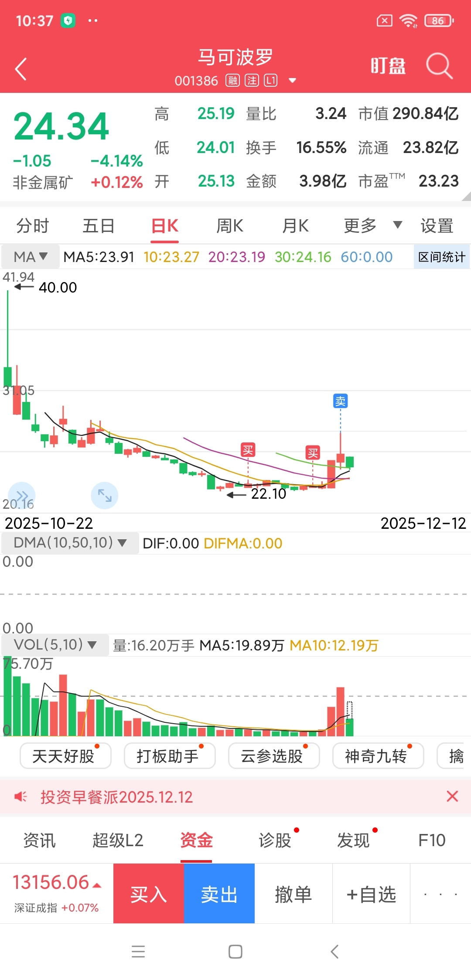Open chart 设置 settings
This screenshot has width=471, height=980.
tap(437, 226)
